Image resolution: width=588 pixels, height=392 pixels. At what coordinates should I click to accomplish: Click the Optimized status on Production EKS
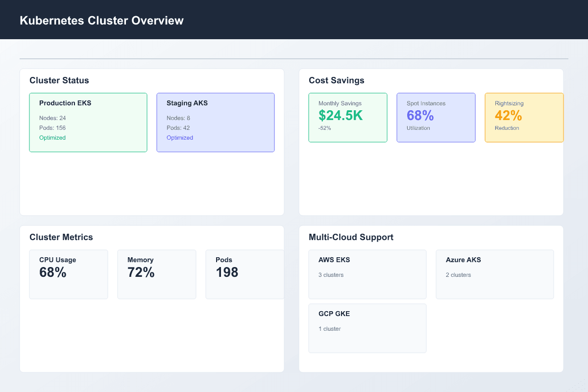coord(52,138)
